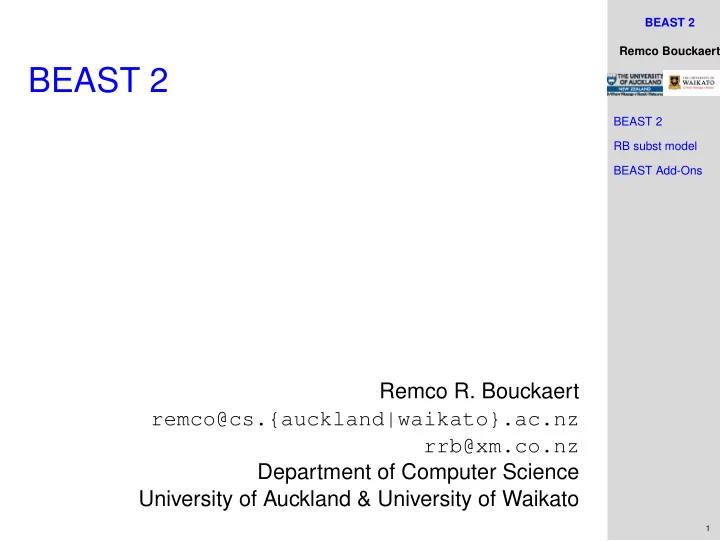Screen dimensions: 720x541
Task: Jump to BEAST Add-Ons section
Action: (658, 170)
